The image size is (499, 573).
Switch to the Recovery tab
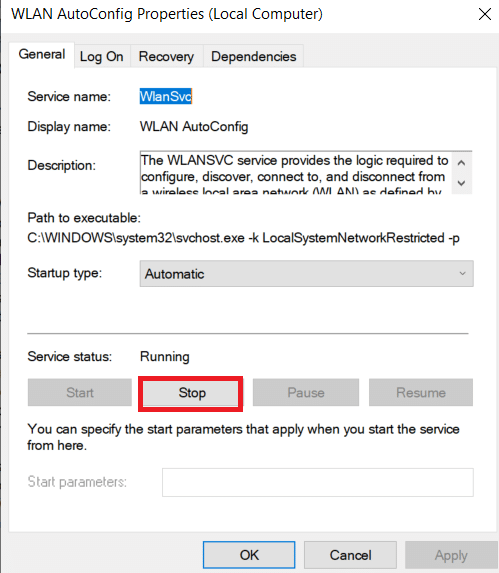point(166,57)
